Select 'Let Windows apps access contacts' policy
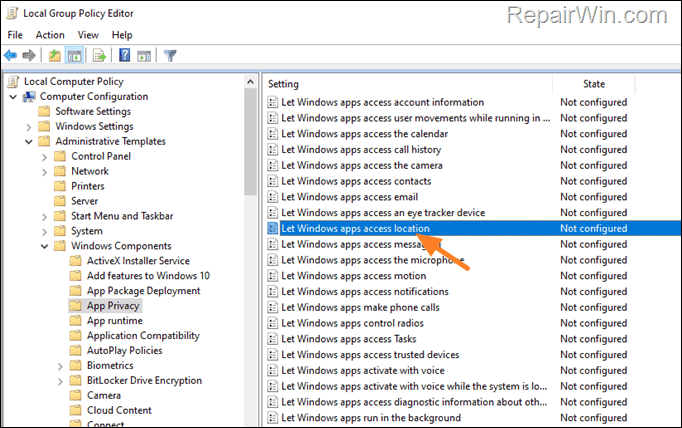This screenshot has width=682, height=428. (x=356, y=181)
